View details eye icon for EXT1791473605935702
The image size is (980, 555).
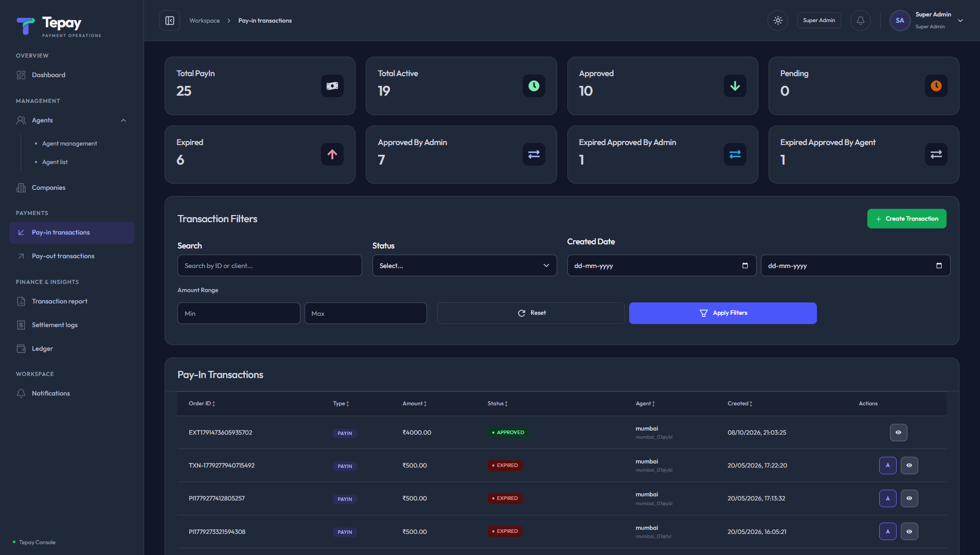click(x=898, y=433)
